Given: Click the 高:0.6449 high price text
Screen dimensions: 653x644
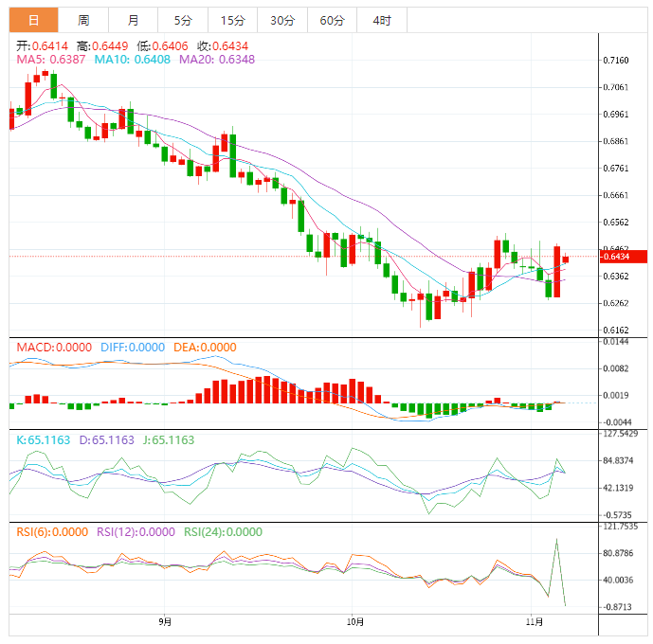Looking at the screenshot, I should tap(102, 45).
